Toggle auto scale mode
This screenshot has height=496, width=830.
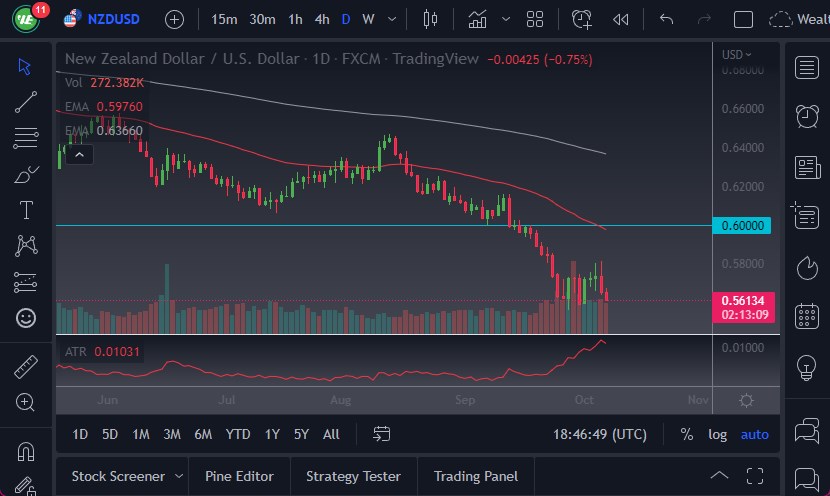tap(754, 434)
